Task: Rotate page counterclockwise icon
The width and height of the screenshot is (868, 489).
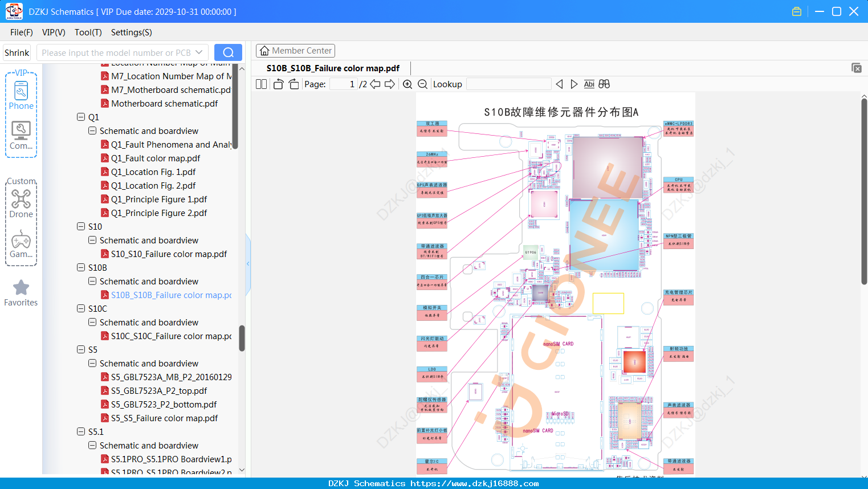Action: 278,84
